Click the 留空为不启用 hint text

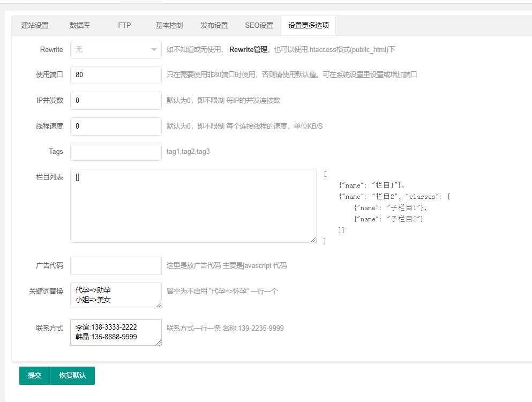(x=222, y=291)
